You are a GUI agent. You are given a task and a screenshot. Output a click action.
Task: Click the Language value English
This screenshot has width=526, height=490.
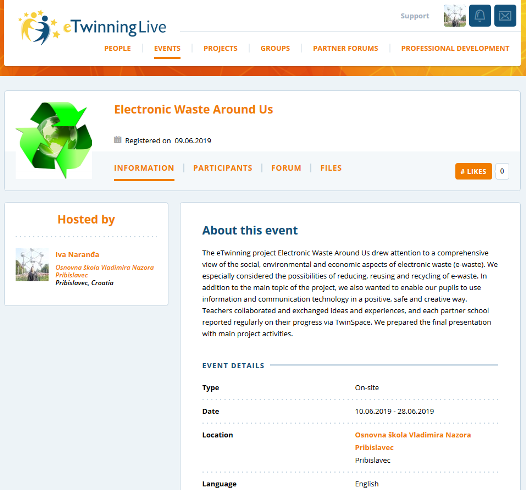pos(367,484)
